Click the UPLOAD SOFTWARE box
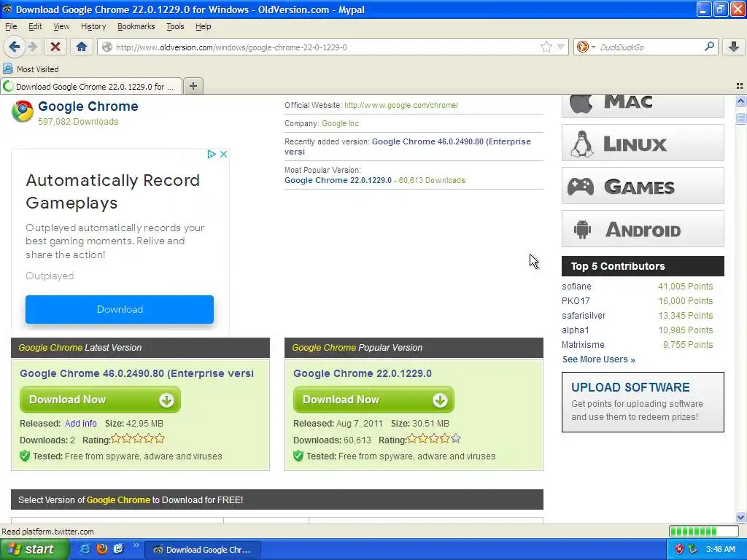 (x=643, y=402)
